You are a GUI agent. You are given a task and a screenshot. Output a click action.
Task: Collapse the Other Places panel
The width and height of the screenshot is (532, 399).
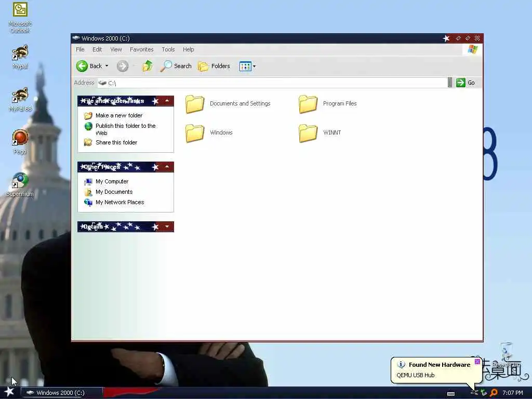(x=167, y=167)
